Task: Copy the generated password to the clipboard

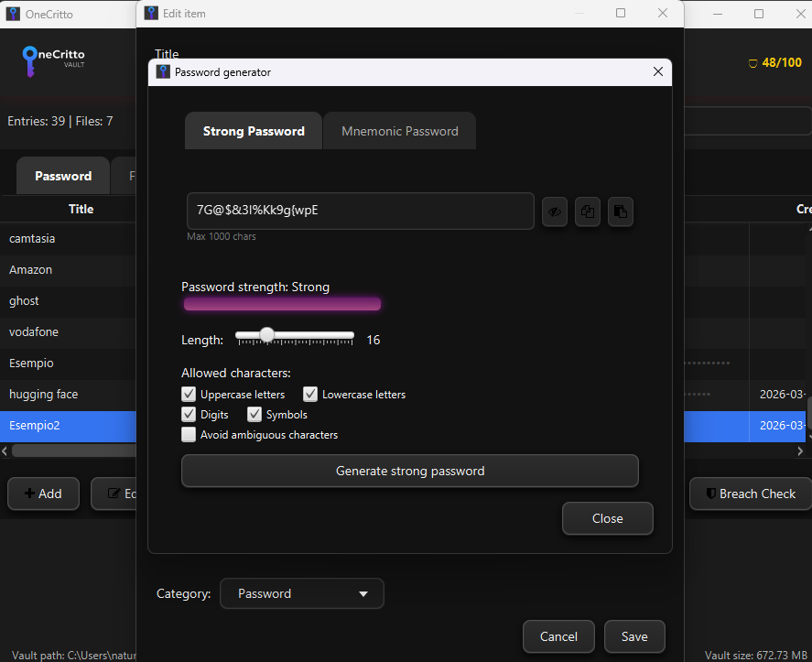Action: click(x=588, y=212)
